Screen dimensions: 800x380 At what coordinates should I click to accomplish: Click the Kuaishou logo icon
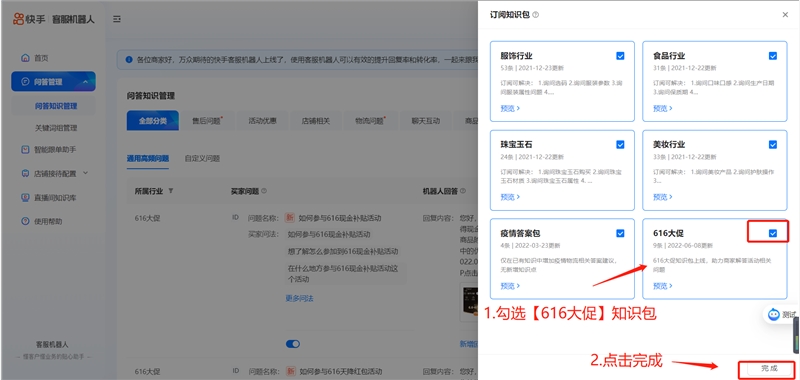(18, 19)
